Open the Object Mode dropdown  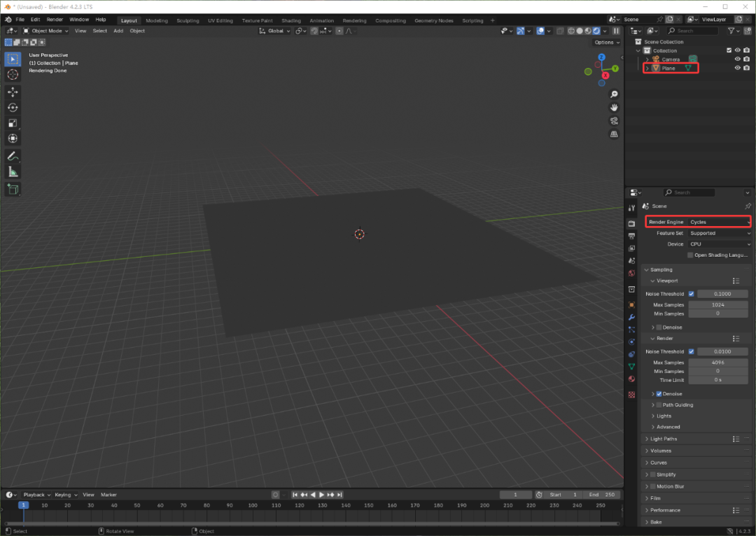click(x=45, y=31)
